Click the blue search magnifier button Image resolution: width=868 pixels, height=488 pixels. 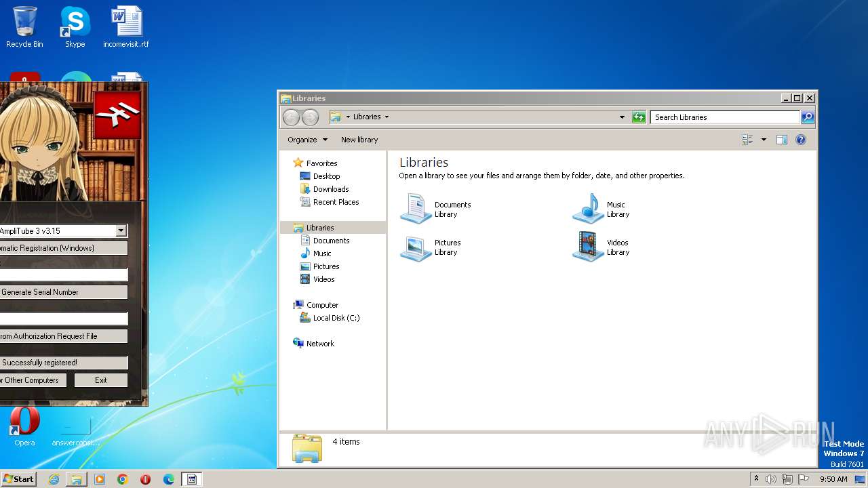[808, 117]
